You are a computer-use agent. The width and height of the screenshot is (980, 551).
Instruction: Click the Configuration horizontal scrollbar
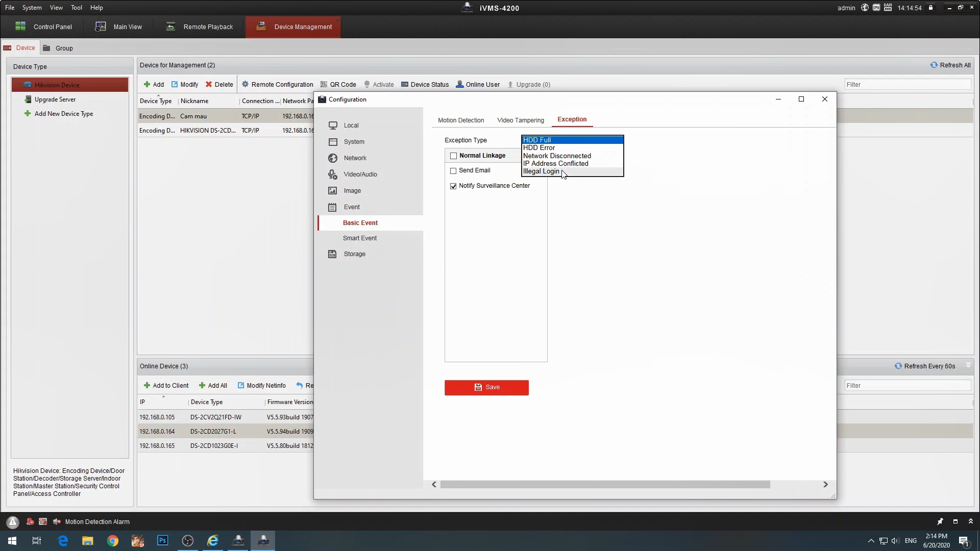(605, 485)
